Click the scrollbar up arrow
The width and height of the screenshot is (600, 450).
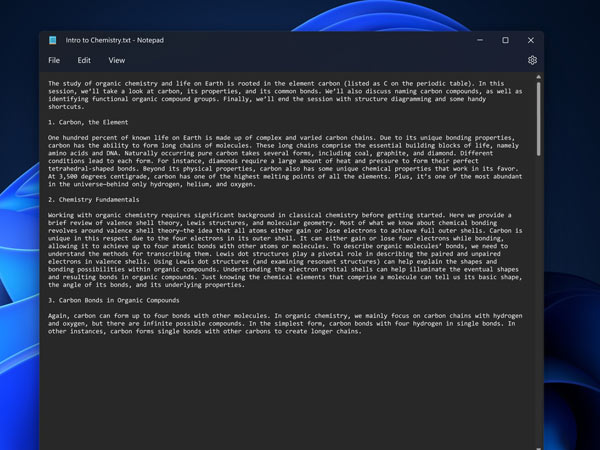pyautogui.click(x=538, y=77)
